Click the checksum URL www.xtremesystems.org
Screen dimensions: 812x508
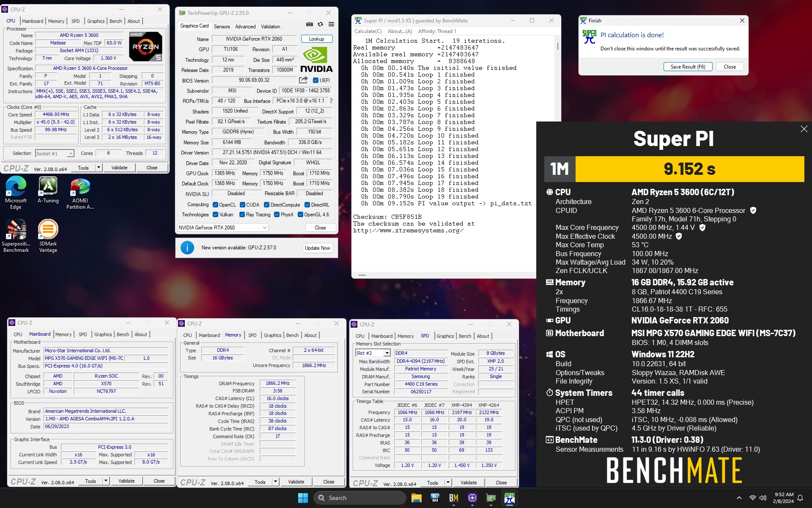(408, 231)
